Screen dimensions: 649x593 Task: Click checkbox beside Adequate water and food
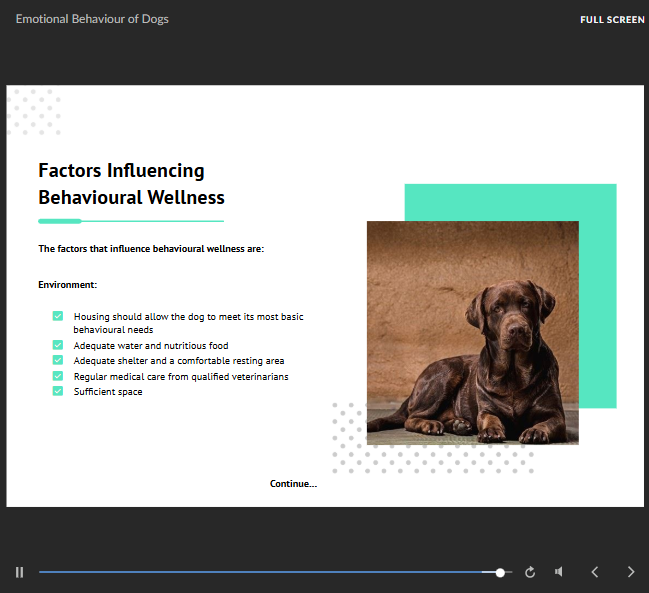pyautogui.click(x=58, y=346)
